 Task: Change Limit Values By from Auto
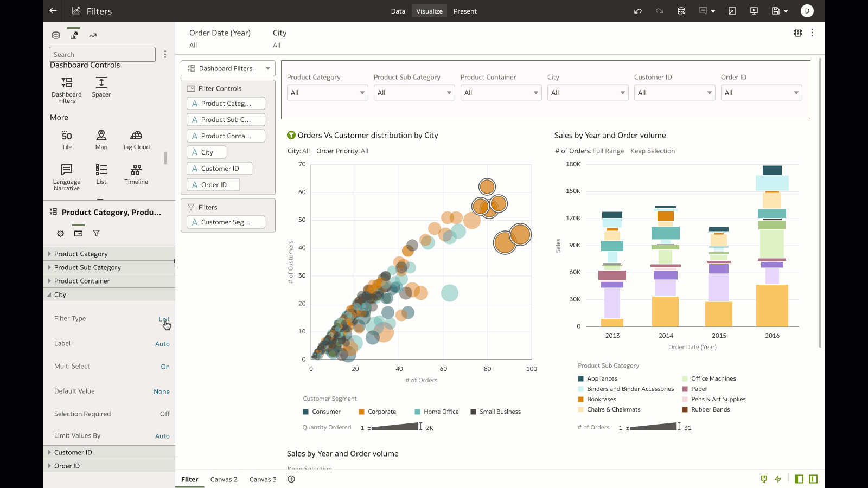point(162,435)
